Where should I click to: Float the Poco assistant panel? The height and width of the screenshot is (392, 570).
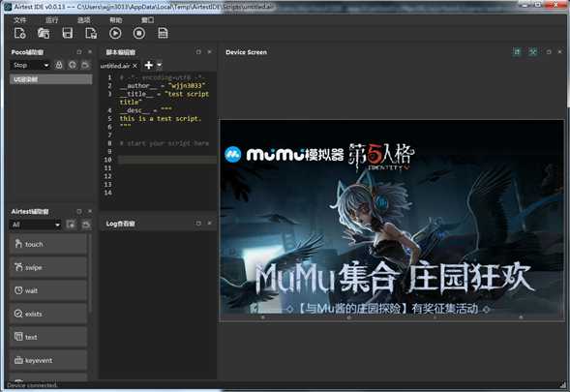pyautogui.click(x=79, y=52)
